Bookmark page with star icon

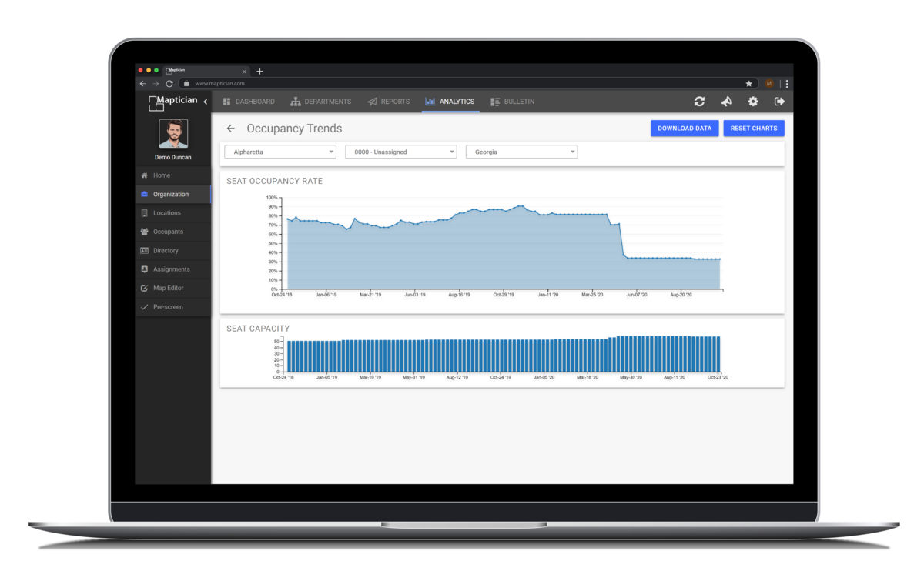point(748,84)
